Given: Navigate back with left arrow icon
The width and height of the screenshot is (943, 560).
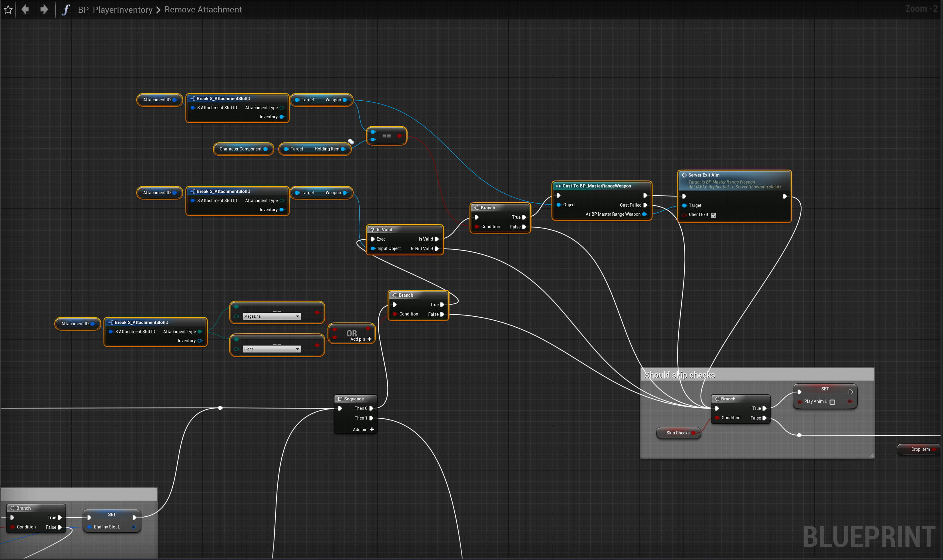Looking at the screenshot, I should [x=25, y=9].
